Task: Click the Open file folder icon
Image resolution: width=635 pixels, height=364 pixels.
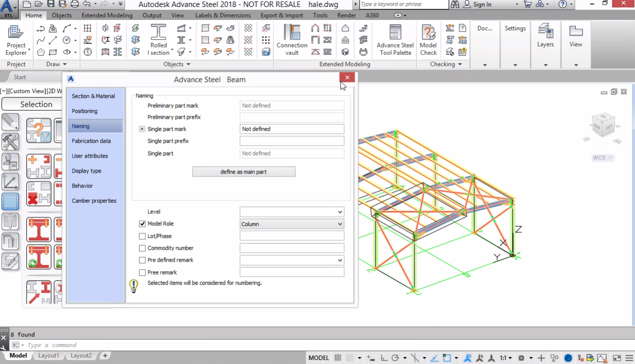Action: coord(39,4)
